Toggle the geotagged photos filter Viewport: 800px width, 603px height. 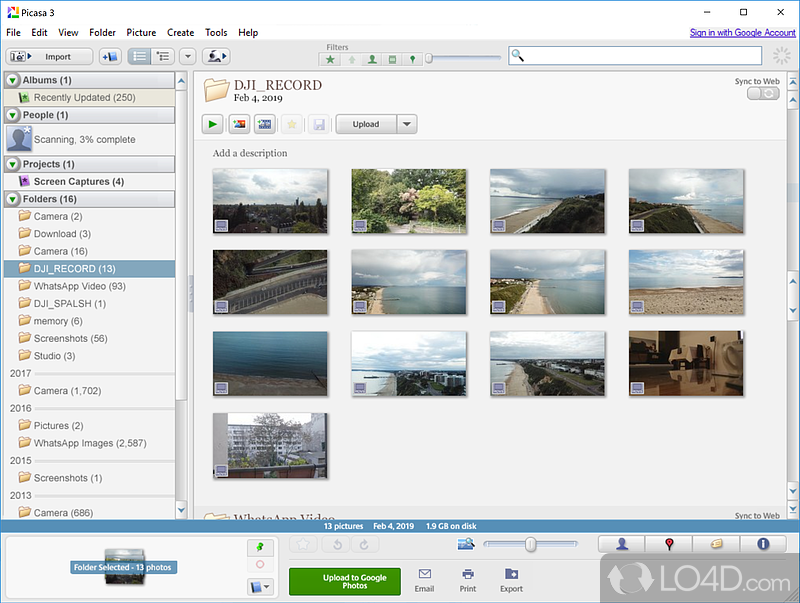[412, 59]
